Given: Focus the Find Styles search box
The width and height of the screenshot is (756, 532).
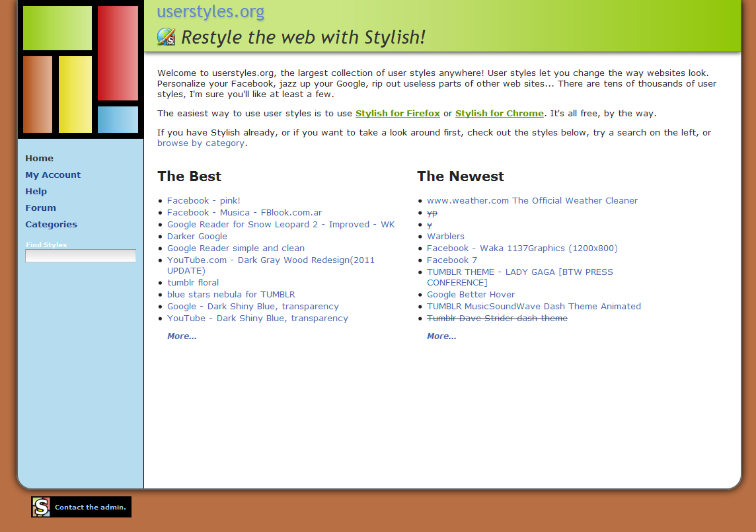Looking at the screenshot, I should click(81, 256).
